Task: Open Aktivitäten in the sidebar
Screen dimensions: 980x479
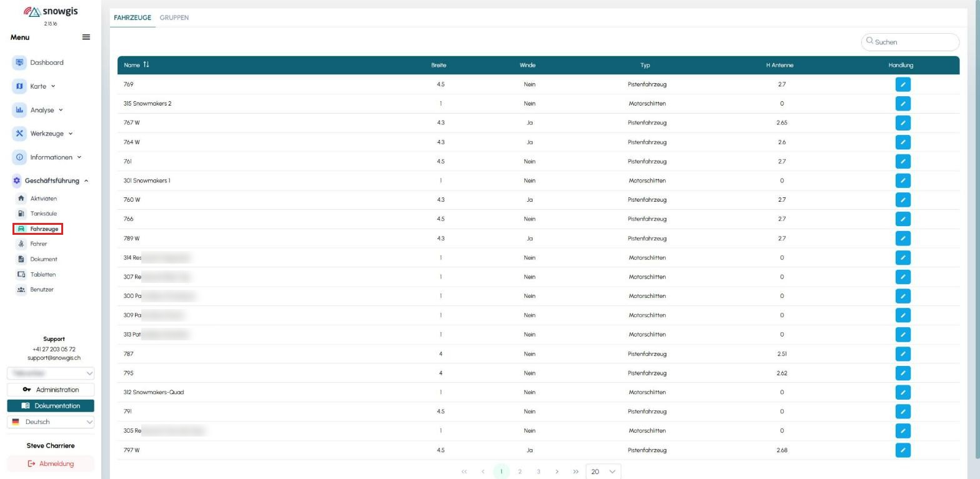Action: (x=37, y=199)
